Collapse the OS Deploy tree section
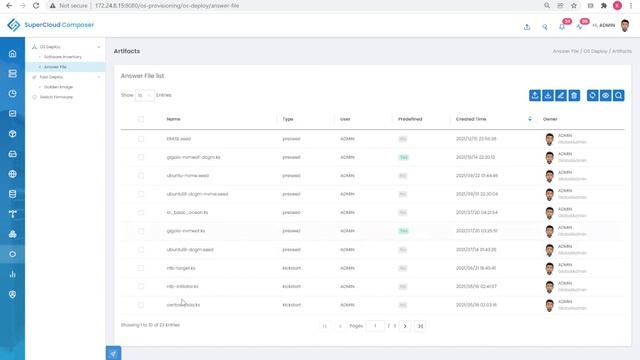 point(99,47)
